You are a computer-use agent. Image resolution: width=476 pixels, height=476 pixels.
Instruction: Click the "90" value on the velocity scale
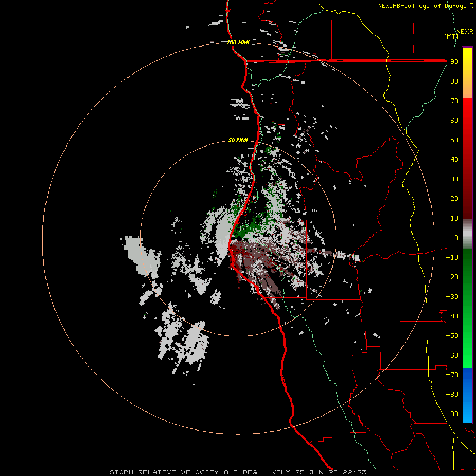[x=454, y=62]
